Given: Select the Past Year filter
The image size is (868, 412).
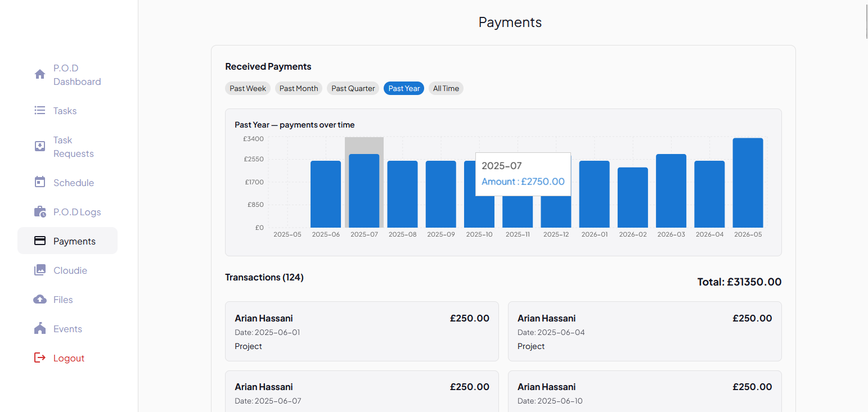Looking at the screenshot, I should [404, 88].
